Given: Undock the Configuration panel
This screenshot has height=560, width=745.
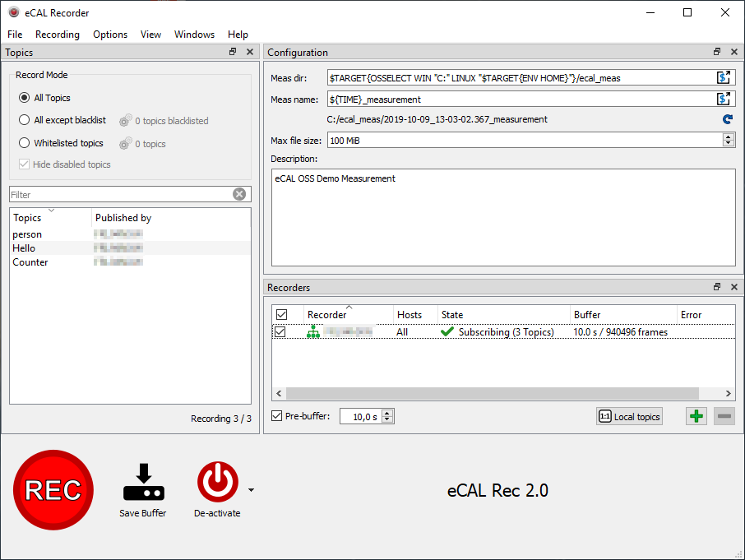Looking at the screenshot, I should [x=717, y=52].
